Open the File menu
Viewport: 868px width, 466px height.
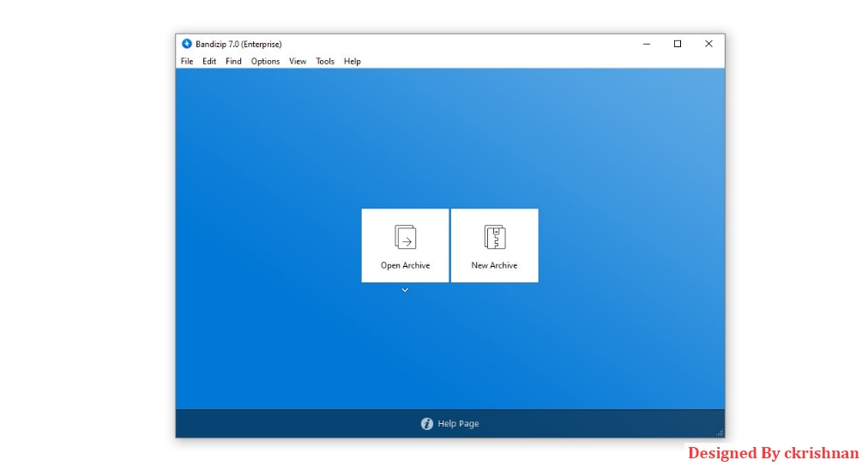(x=187, y=62)
